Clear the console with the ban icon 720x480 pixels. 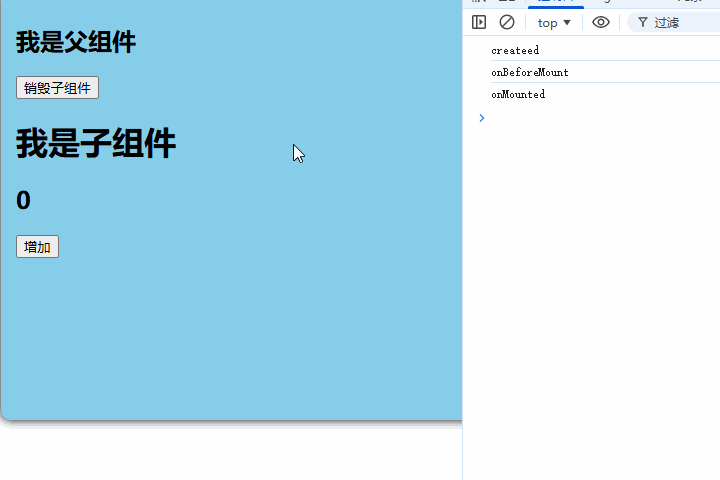[507, 22]
